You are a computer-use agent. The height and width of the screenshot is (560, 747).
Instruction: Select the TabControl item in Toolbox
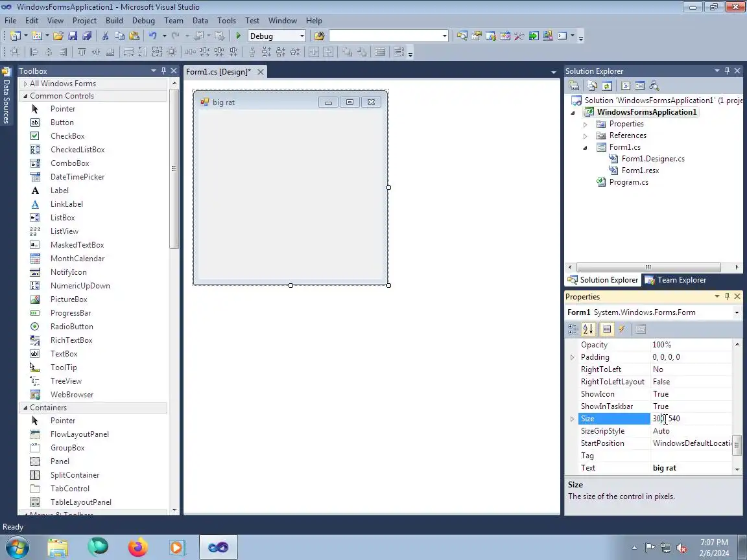pos(69,489)
